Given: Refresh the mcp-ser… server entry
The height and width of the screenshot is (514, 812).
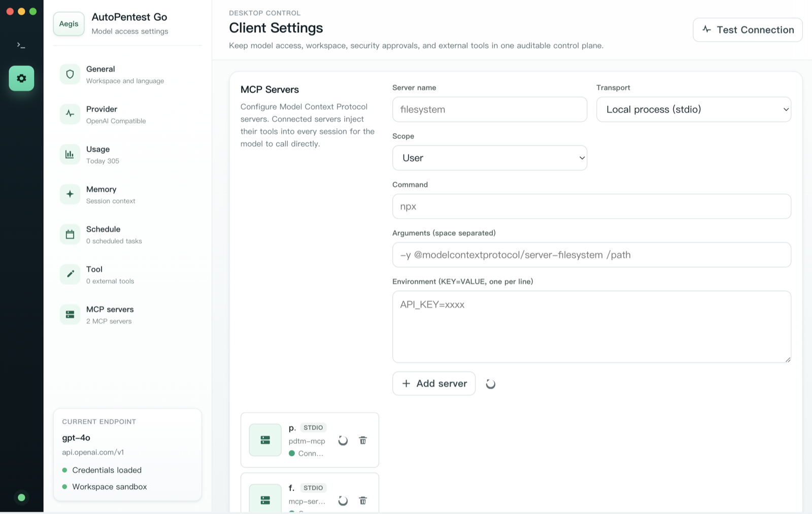Looking at the screenshot, I should (x=343, y=501).
